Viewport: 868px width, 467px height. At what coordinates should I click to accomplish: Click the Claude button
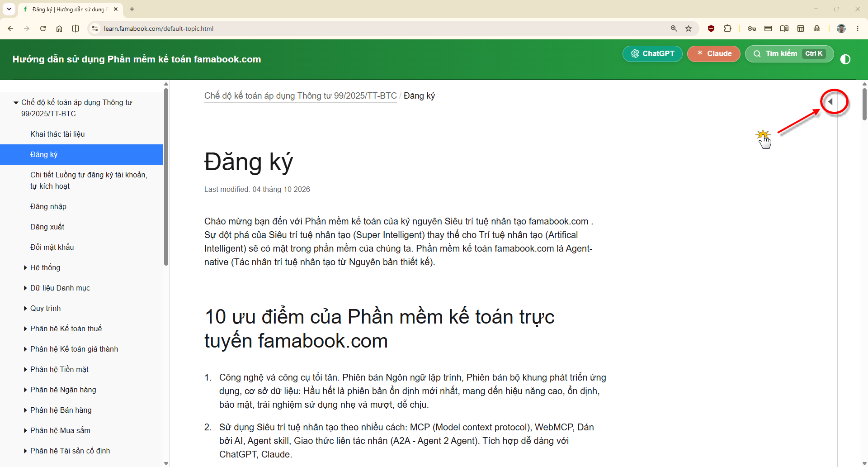pos(713,54)
